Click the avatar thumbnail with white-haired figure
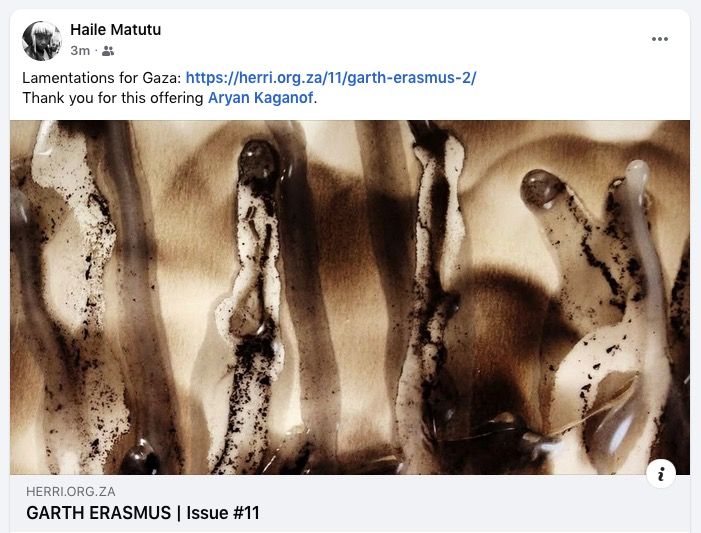The image size is (701, 533). coord(42,41)
